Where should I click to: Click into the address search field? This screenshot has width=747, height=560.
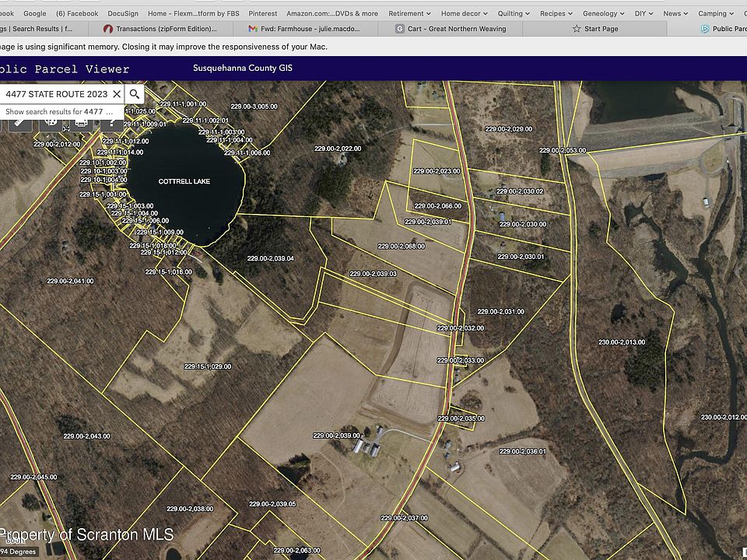(54, 94)
